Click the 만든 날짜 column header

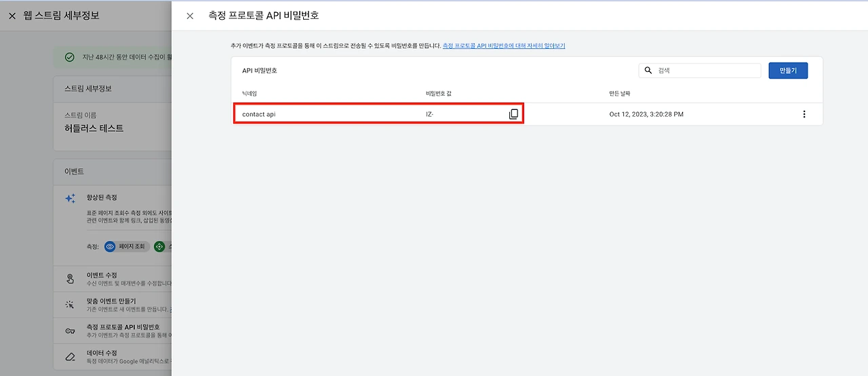[620, 93]
